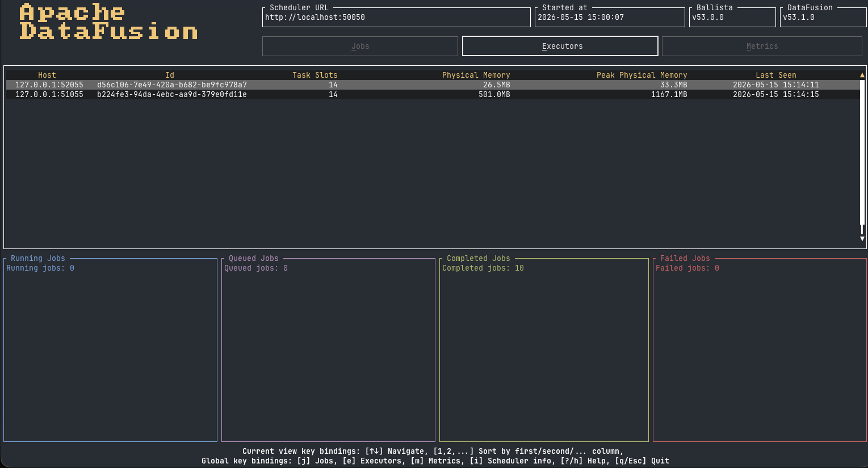Click the 501.0MB physical memory cell
This screenshot has height=468, width=868.
point(494,94)
